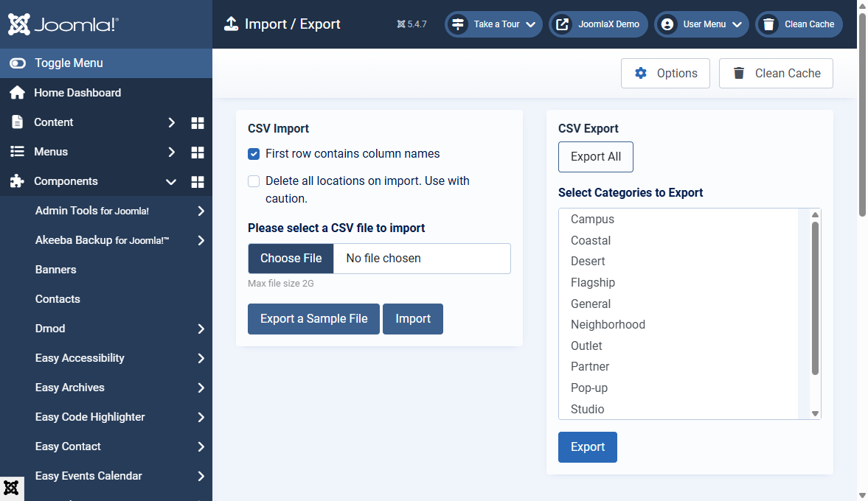868x501 pixels.
Task: Open the Menus dashboard grid icon
Action: 198,153
